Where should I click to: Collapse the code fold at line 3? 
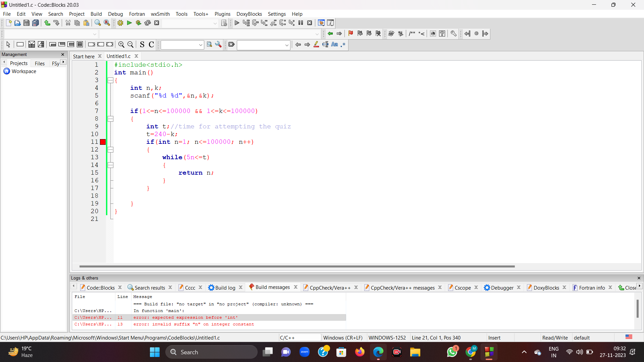coord(111,80)
